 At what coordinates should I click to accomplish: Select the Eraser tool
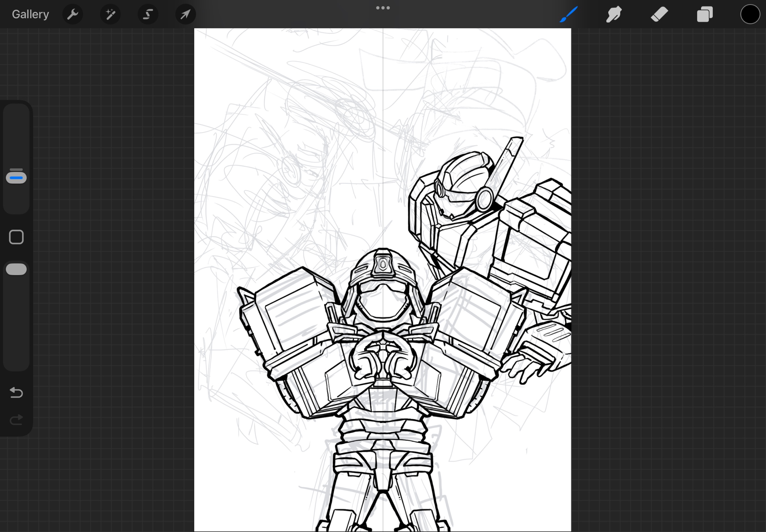click(x=659, y=15)
